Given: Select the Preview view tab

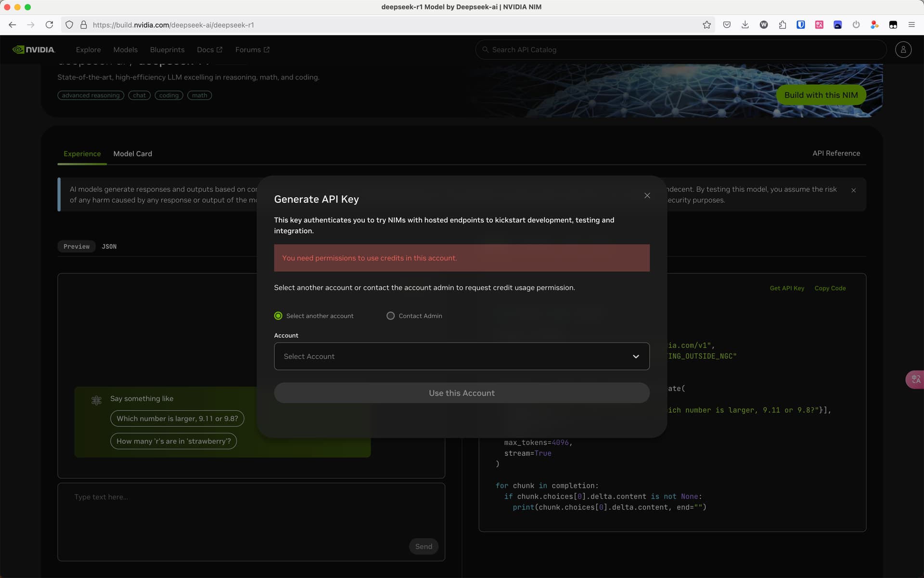Looking at the screenshot, I should click(x=77, y=247).
